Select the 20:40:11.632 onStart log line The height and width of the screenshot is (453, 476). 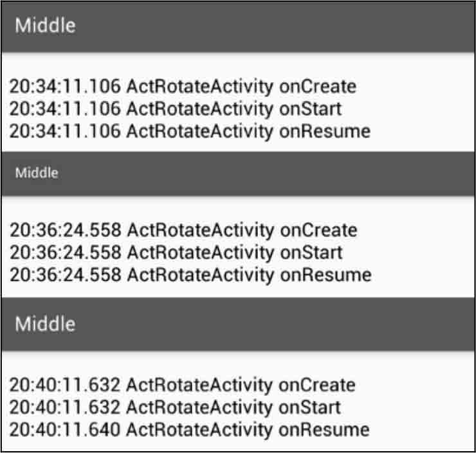tap(175, 407)
